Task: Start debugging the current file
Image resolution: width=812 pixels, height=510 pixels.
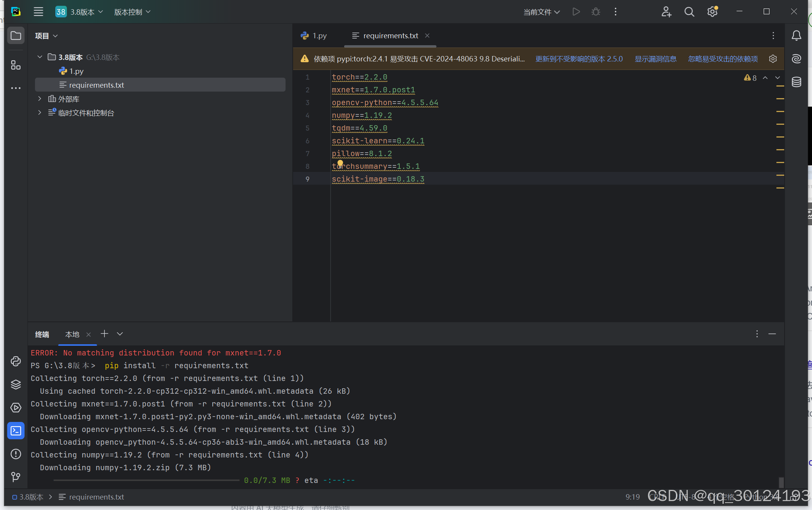Action: (x=596, y=12)
